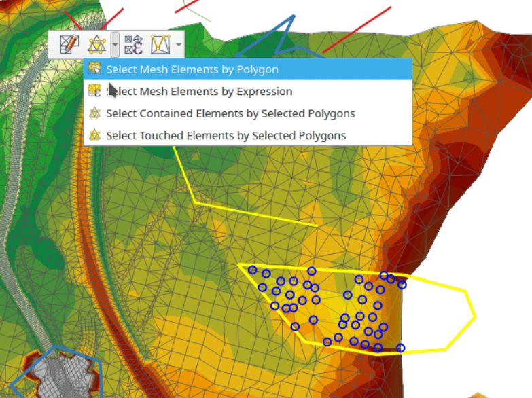The image size is (532, 398).
Task: Expand the dropdown arrow beside the Force tool
Action: (179, 44)
